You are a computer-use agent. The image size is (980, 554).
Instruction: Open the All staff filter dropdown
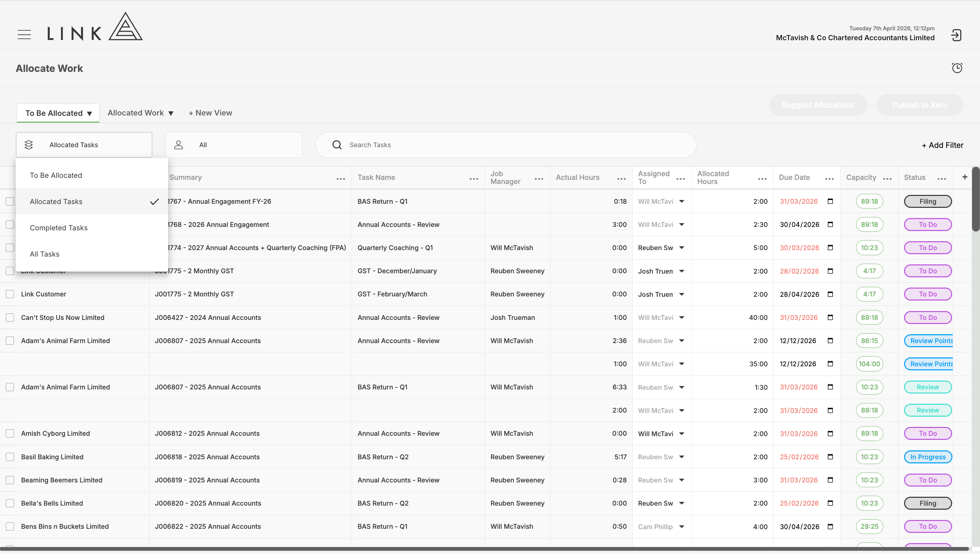234,145
